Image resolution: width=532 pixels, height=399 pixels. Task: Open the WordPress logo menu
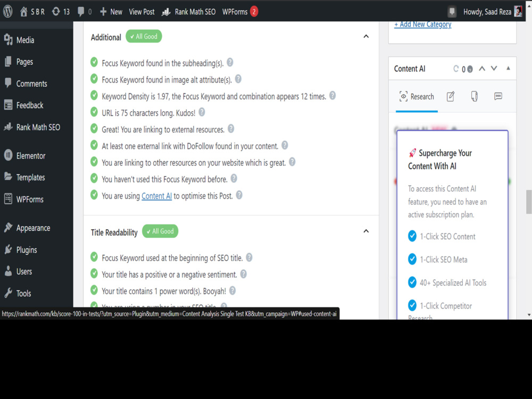[8, 12]
